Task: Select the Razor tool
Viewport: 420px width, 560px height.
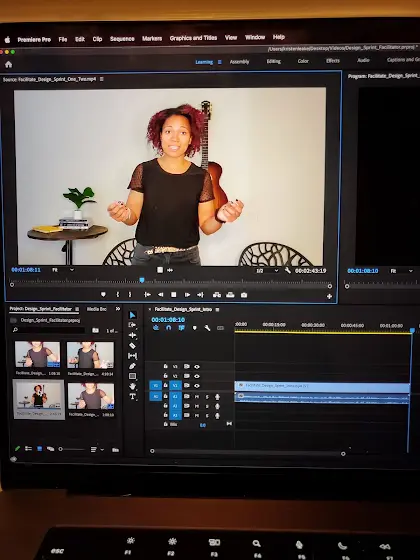Action: [x=132, y=345]
